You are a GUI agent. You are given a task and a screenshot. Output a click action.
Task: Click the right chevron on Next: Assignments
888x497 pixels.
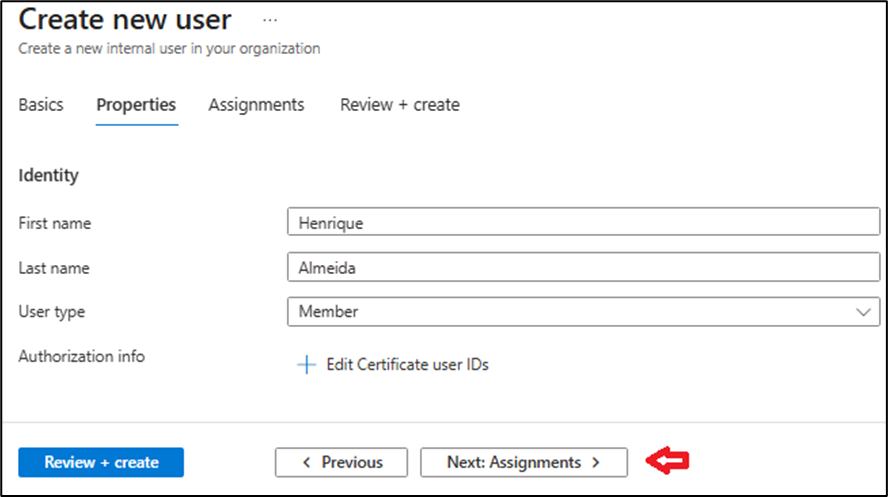coord(596,462)
